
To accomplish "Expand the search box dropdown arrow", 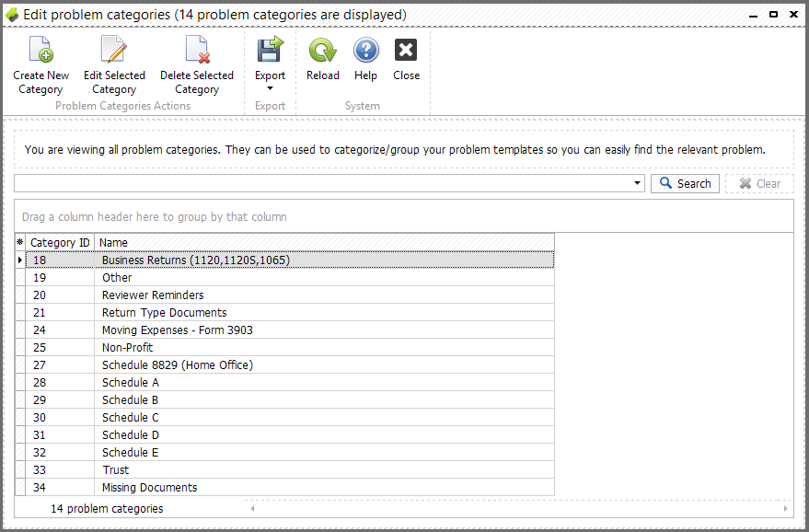I will [637, 183].
